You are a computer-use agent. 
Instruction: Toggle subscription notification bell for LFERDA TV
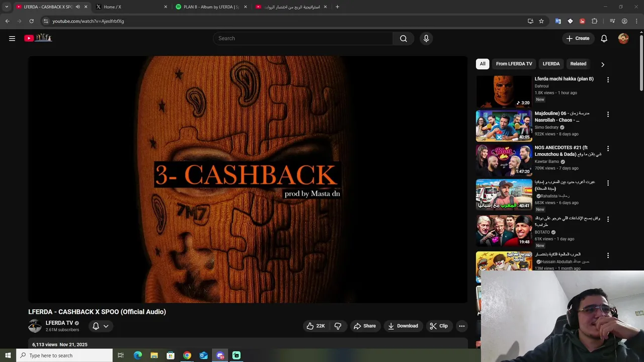coord(96,326)
